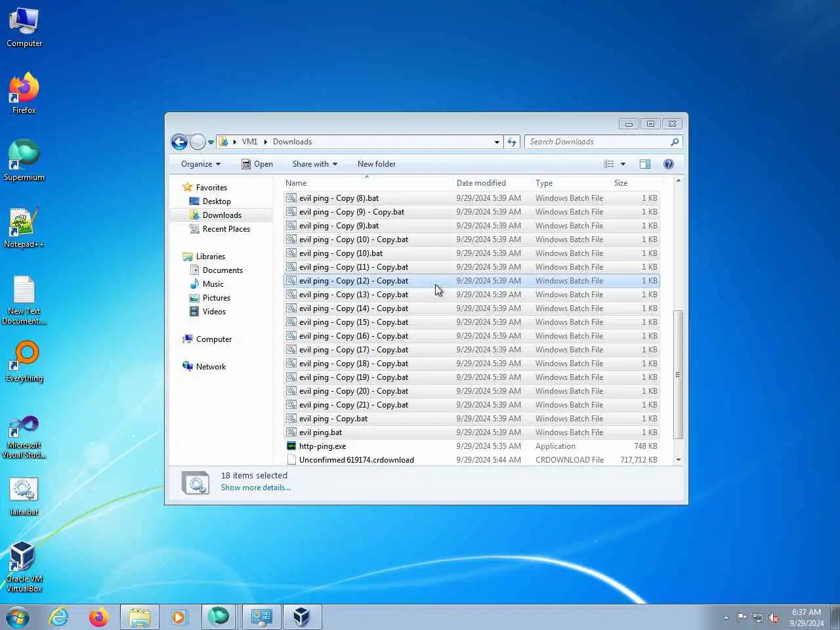The width and height of the screenshot is (840, 630).
Task: Open the Share with menu
Action: (x=314, y=164)
